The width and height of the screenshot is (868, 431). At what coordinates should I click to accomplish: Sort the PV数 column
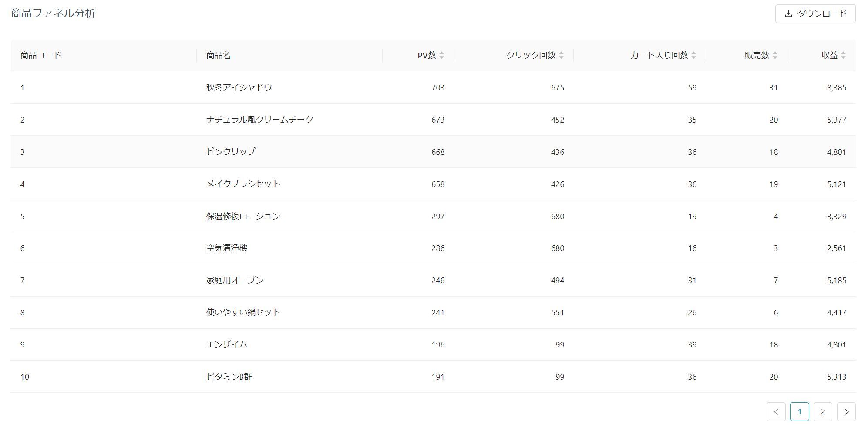pos(442,55)
